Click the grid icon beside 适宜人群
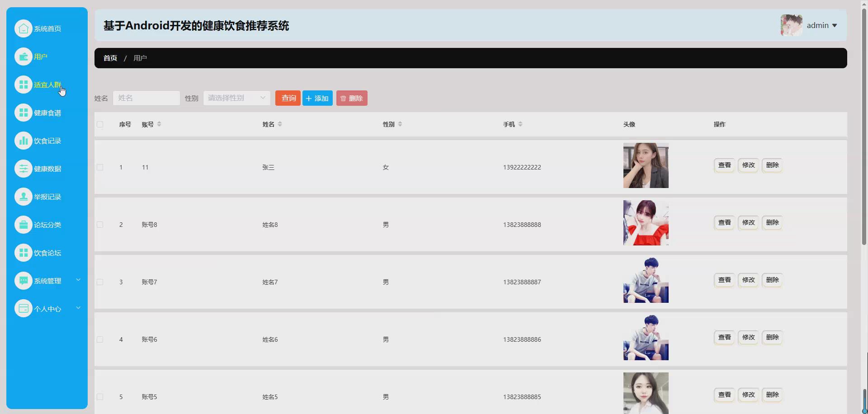 [x=24, y=85]
